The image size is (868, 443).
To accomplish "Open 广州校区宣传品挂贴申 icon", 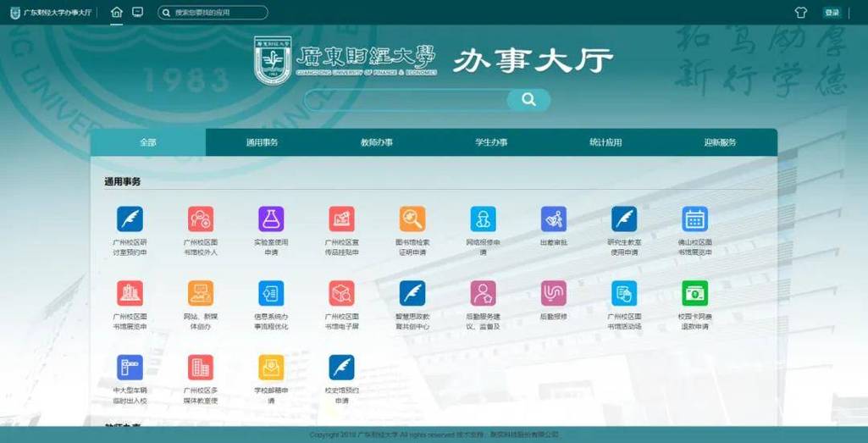I will point(341,219).
